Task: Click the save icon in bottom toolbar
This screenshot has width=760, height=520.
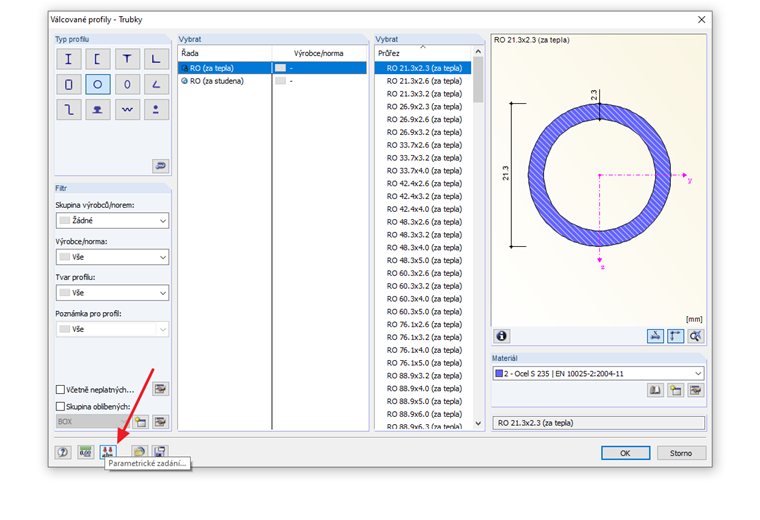Action: point(160,452)
